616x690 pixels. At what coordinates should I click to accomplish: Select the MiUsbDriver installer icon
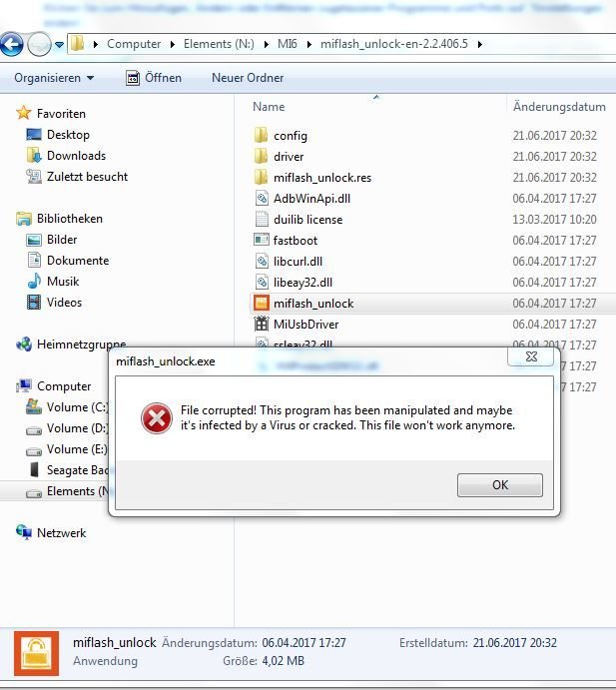tap(261, 325)
